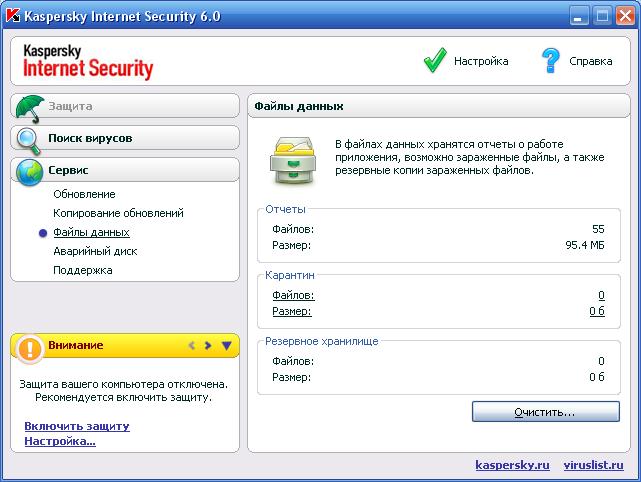This screenshot has width=641, height=482.
Task: Select Обновление in Сервис list
Action: point(84,194)
